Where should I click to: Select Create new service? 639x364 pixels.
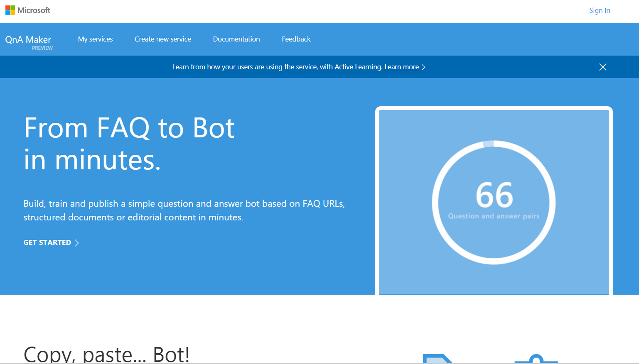coord(163,39)
